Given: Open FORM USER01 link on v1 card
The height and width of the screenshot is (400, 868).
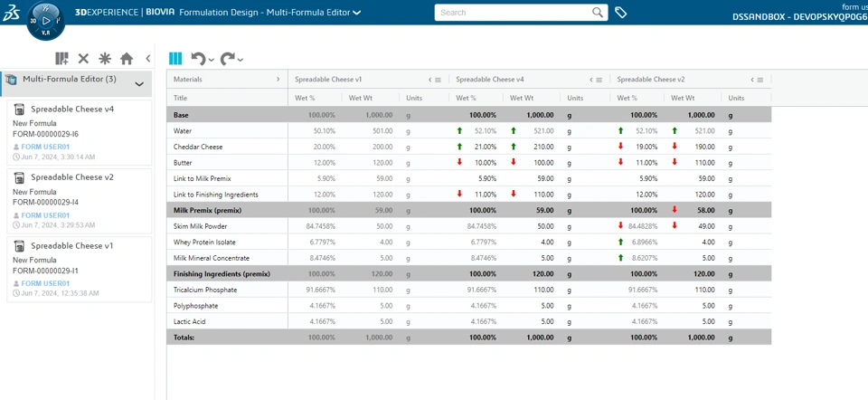Looking at the screenshot, I should [x=45, y=283].
